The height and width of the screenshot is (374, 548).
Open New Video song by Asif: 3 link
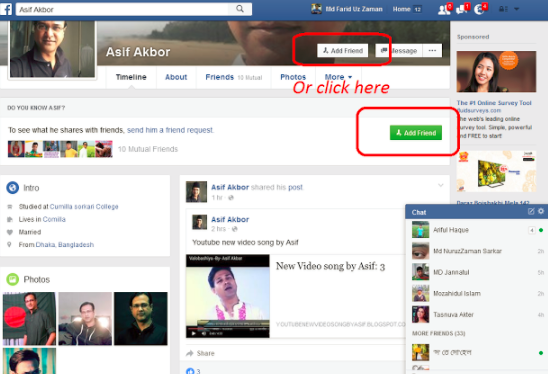[330, 266]
